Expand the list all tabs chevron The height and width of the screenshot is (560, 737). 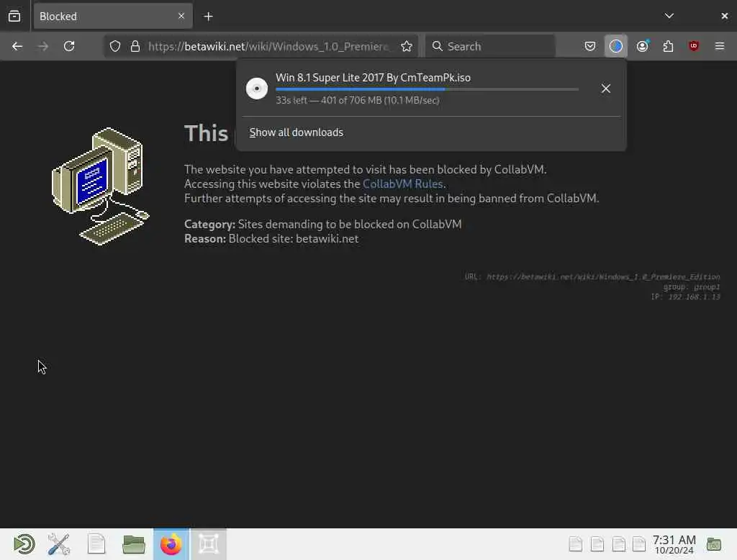click(x=669, y=16)
